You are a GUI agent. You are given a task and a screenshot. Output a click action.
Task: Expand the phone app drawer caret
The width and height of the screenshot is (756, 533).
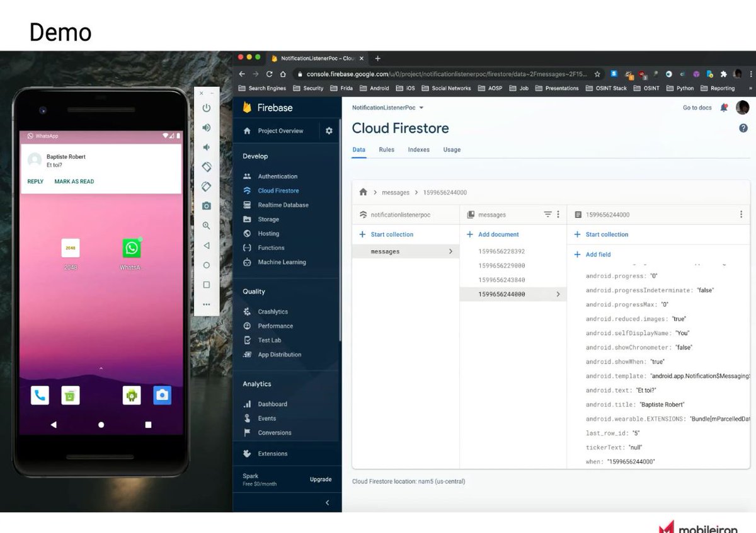click(x=101, y=369)
